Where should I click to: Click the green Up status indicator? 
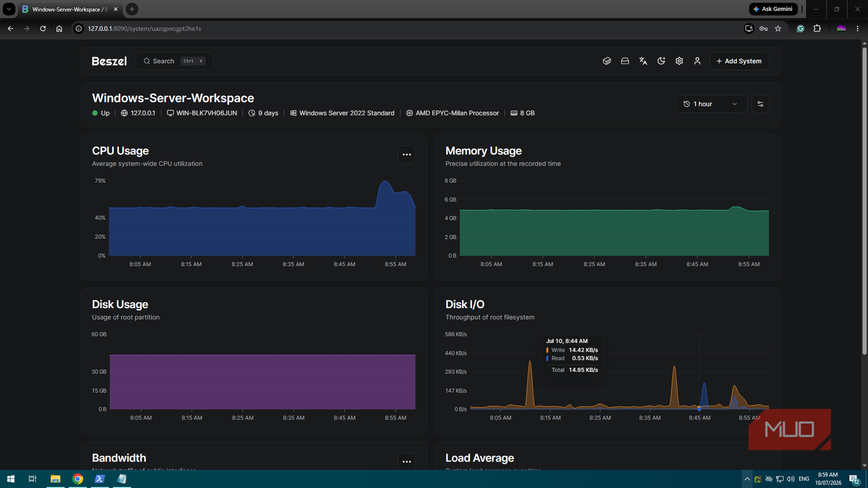(x=101, y=113)
